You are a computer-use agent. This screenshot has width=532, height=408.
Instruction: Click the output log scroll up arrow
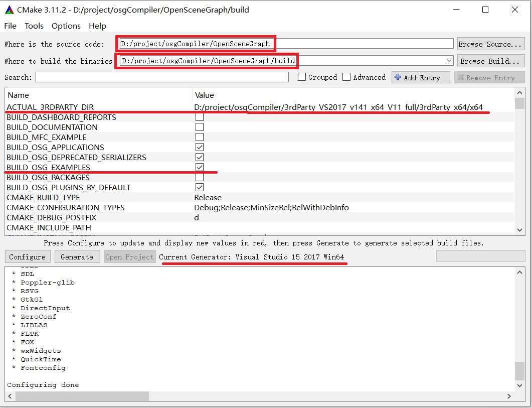[x=519, y=272]
